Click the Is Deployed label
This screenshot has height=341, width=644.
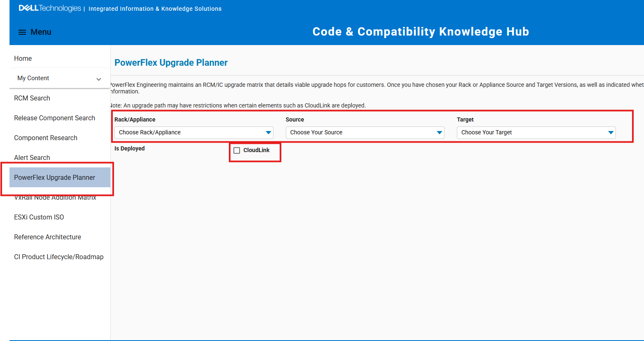click(x=130, y=149)
